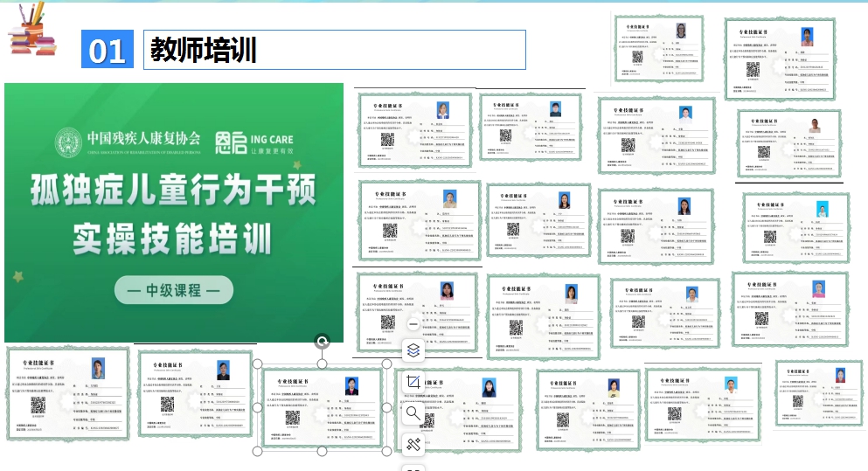Click the 恩启 ING CARE logo
Viewport: 868px width, 471px height.
click(x=254, y=142)
